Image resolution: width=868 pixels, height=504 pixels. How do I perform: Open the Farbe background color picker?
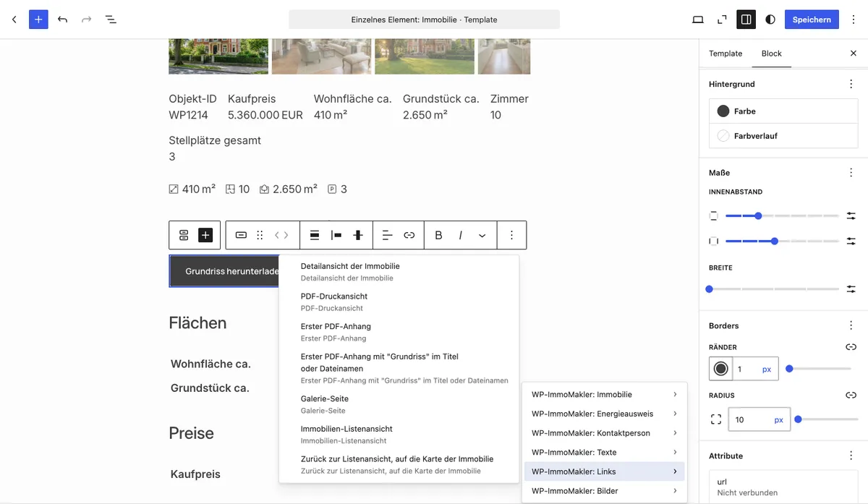[783, 111]
